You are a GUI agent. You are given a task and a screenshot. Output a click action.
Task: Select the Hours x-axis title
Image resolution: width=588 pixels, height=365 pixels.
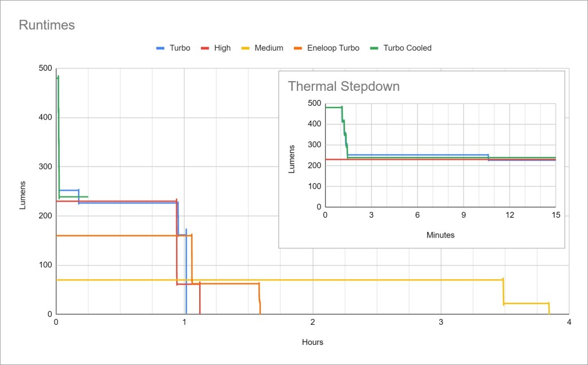pos(312,343)
